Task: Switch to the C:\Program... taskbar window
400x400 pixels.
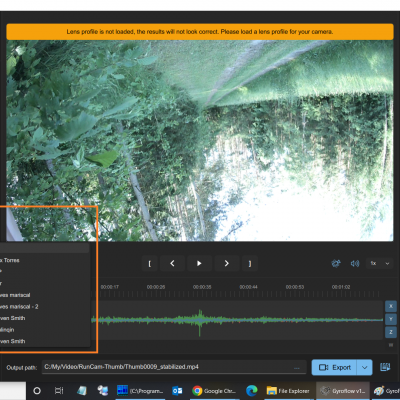Action: click(x=140, y=391)
